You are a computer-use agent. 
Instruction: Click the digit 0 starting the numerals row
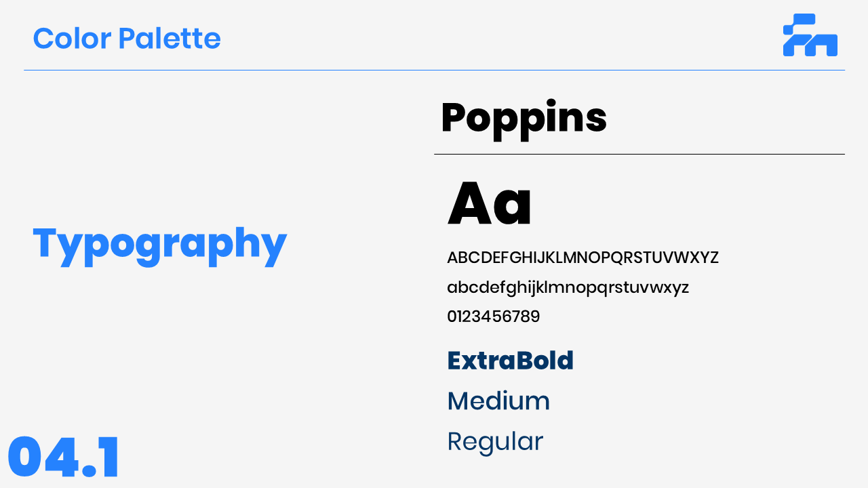pyautogui.click(x=452, y=317)
